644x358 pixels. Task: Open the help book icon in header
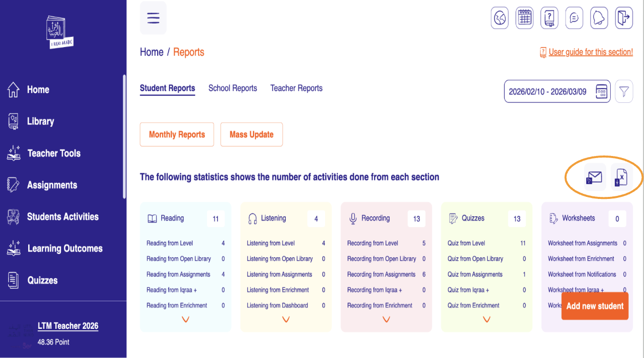549,18
